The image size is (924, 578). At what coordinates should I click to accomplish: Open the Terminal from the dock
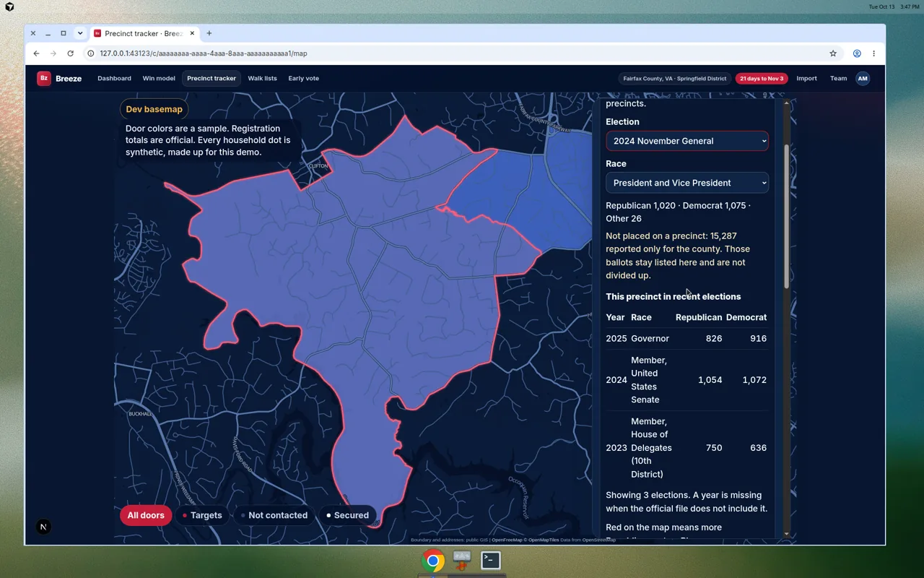click(x=491, y=560)
